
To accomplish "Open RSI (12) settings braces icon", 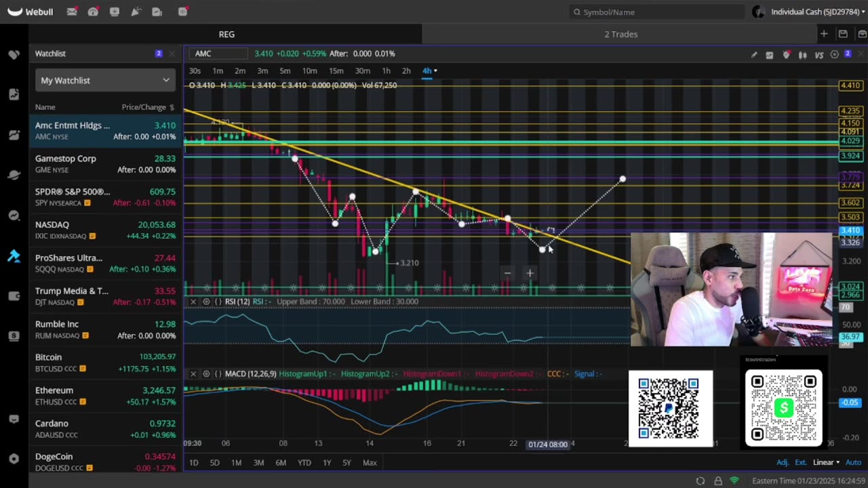I will click(x=218, y=302).
